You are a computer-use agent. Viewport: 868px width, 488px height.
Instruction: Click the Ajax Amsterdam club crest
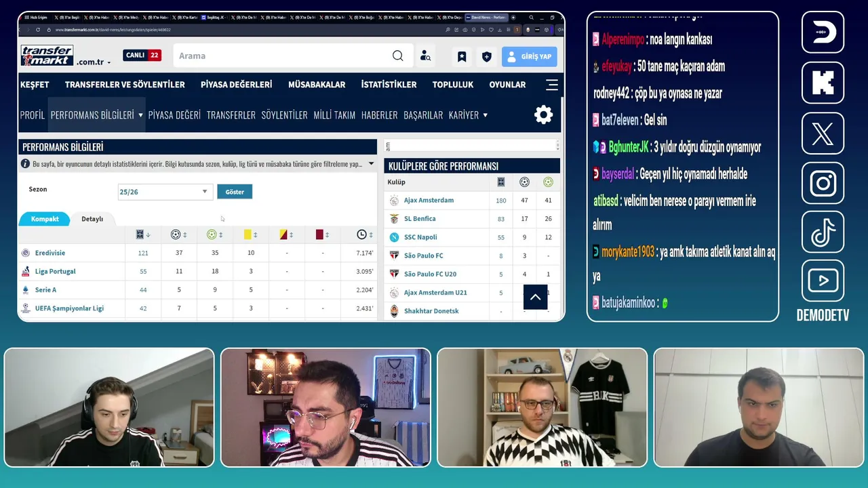pyautogui.click(x=394, y=201)
